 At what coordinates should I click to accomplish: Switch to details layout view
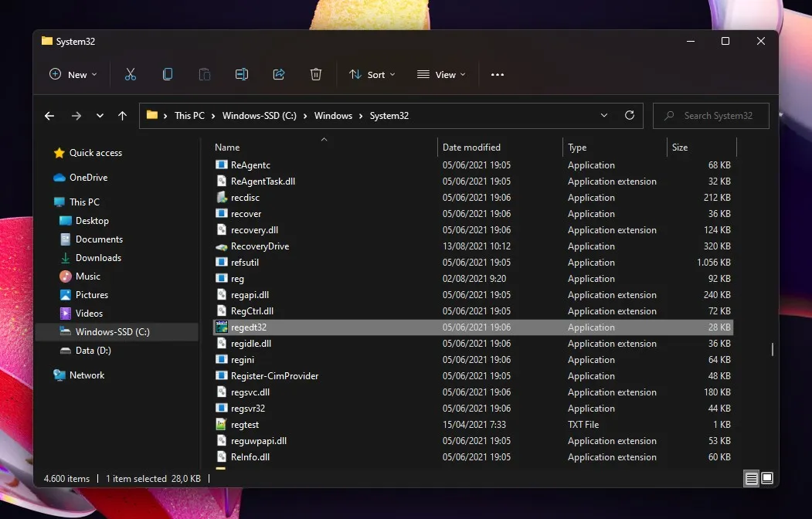point(751,478)
